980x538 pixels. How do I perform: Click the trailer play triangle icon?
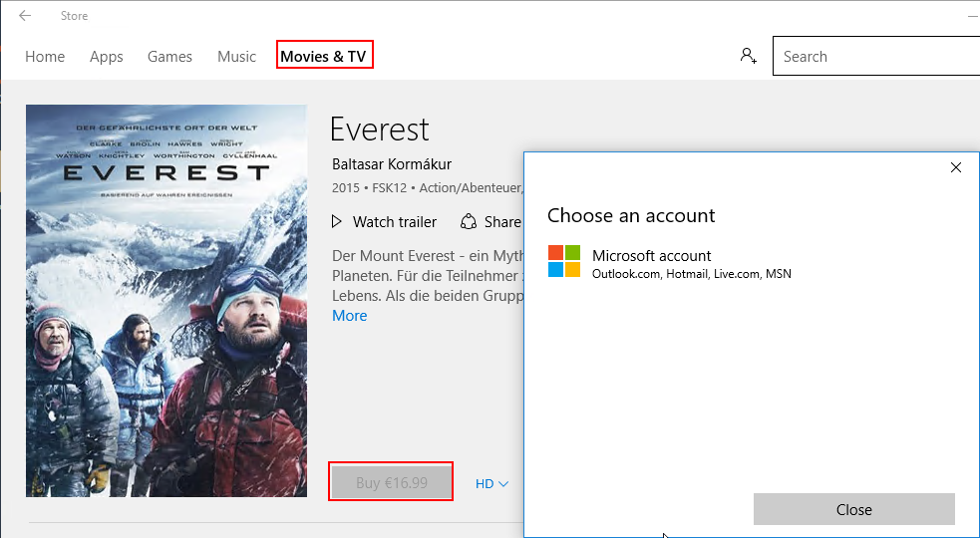point(337,221)
